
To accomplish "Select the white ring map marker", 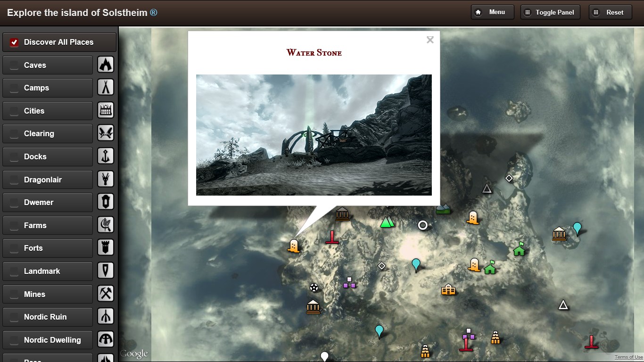I will [x=423, y=225].
